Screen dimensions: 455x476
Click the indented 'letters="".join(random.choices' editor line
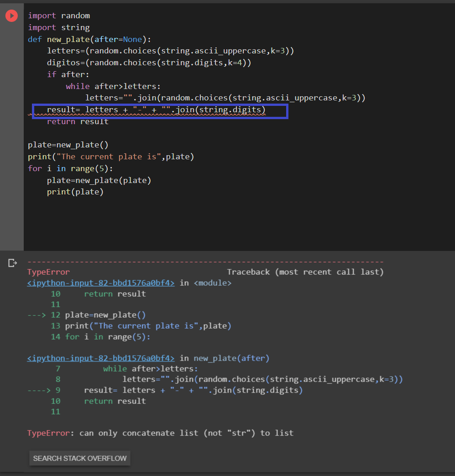225,98
